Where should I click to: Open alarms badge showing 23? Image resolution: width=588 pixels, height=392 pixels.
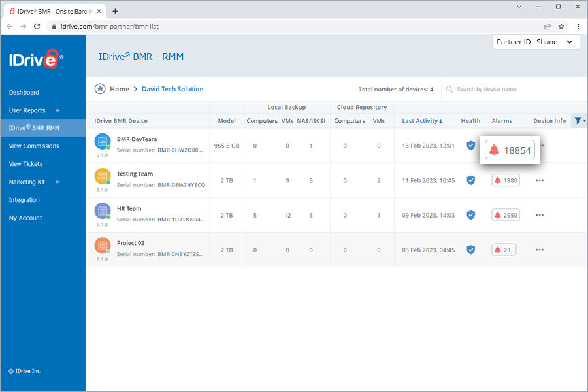(x=504, y=250)
